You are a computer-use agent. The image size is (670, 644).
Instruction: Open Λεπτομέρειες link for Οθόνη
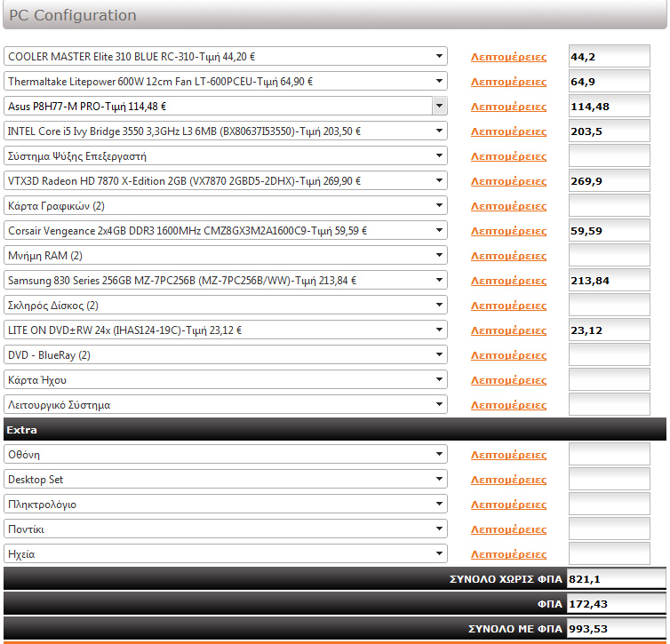[508, 455]
